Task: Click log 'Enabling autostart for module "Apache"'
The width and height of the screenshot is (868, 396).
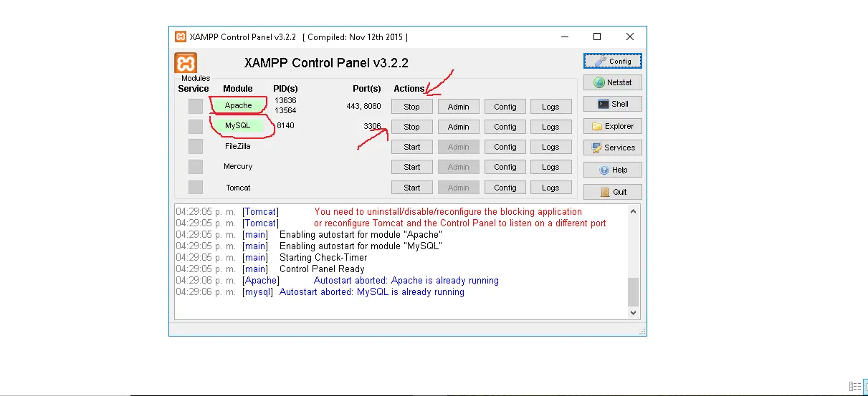Action: (x=361, y=235)
